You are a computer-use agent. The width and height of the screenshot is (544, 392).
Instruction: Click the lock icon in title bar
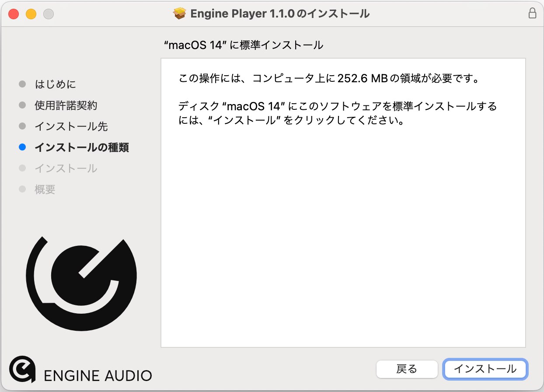pos(532,13)
